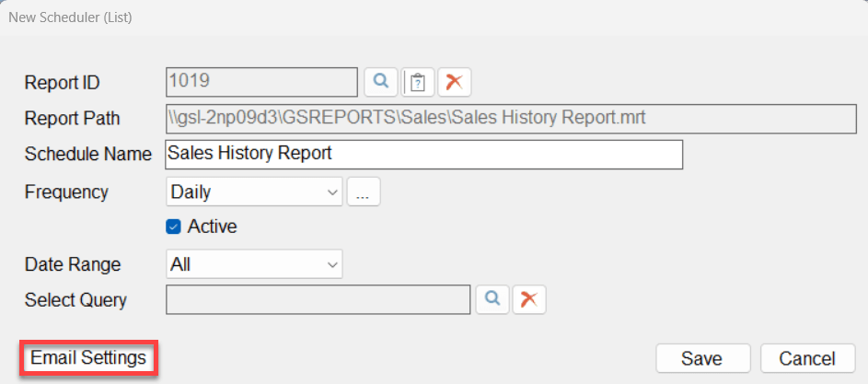This screenshot has height=384, width=868.
Task: Open frequency options with the ellipsis button
Action: 364,192
